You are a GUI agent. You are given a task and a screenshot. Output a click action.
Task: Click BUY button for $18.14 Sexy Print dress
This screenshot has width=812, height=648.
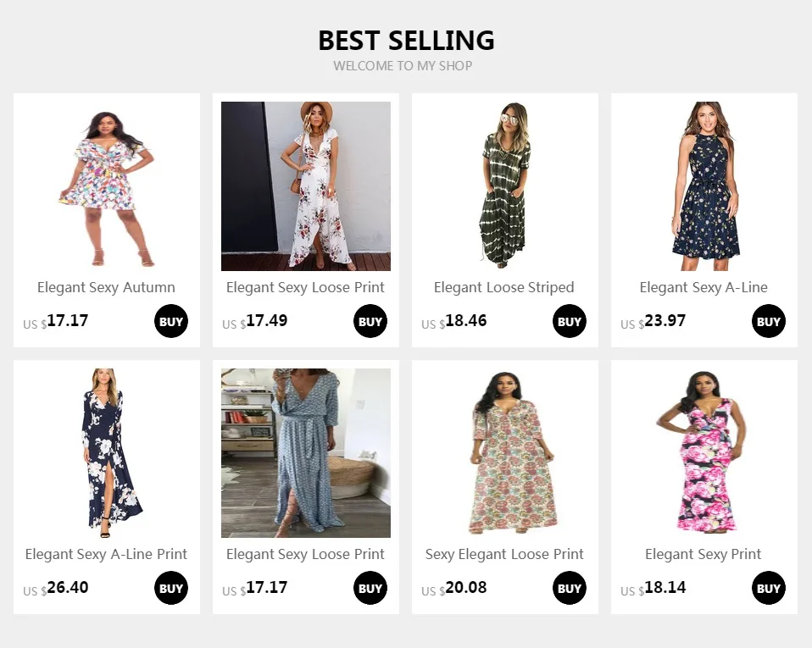tap(769, 588)
